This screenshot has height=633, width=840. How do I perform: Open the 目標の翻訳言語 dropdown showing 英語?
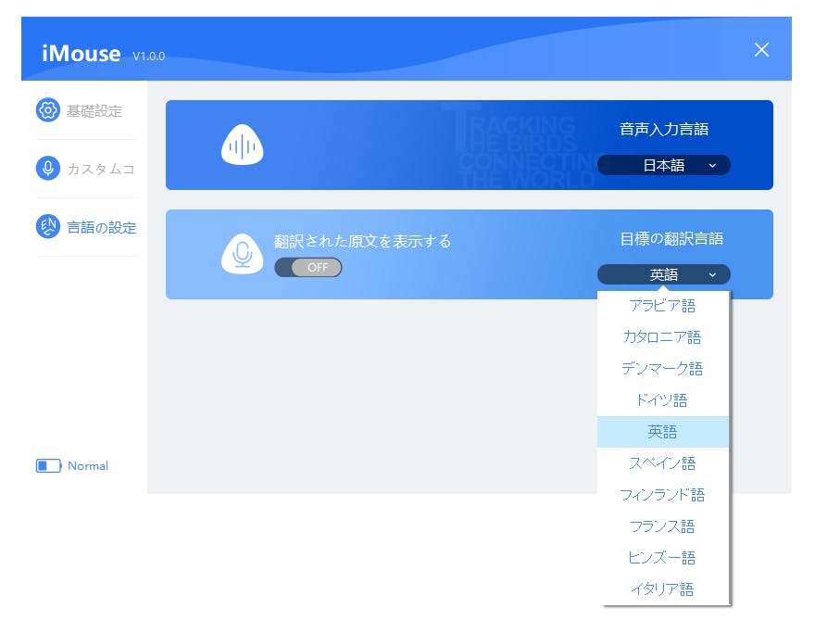coord(662,274)
